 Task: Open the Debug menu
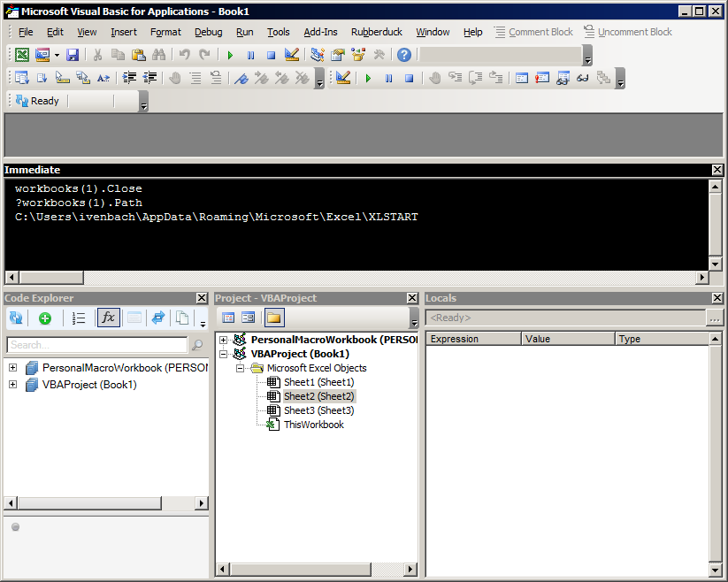coord(208,32)
